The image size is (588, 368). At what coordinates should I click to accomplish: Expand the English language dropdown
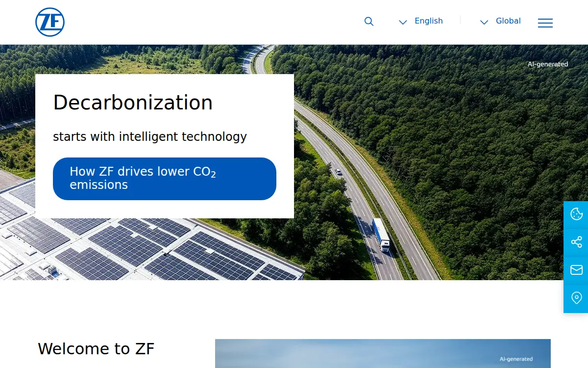421,21
